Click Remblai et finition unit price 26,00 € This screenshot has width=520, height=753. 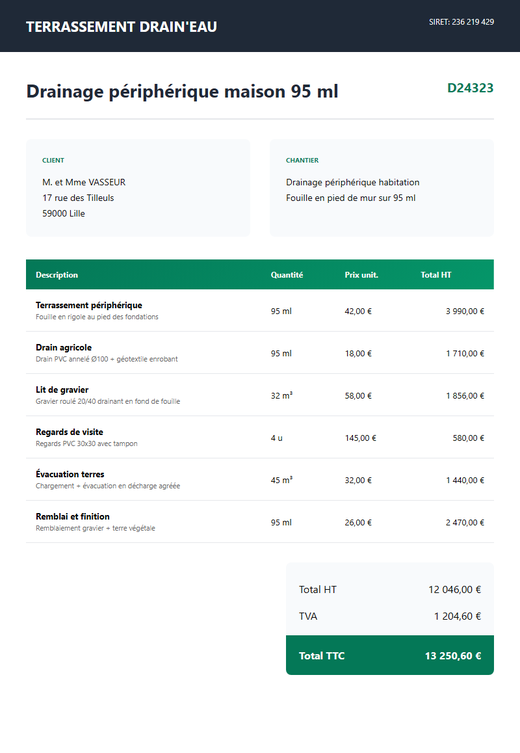click(358, 522)
